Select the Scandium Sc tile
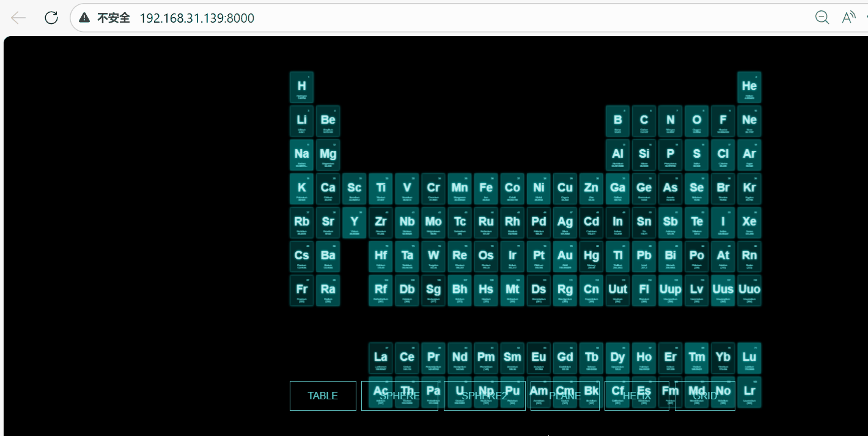The width and height of the screenshot is (868, 436). [x=355, y=189]
